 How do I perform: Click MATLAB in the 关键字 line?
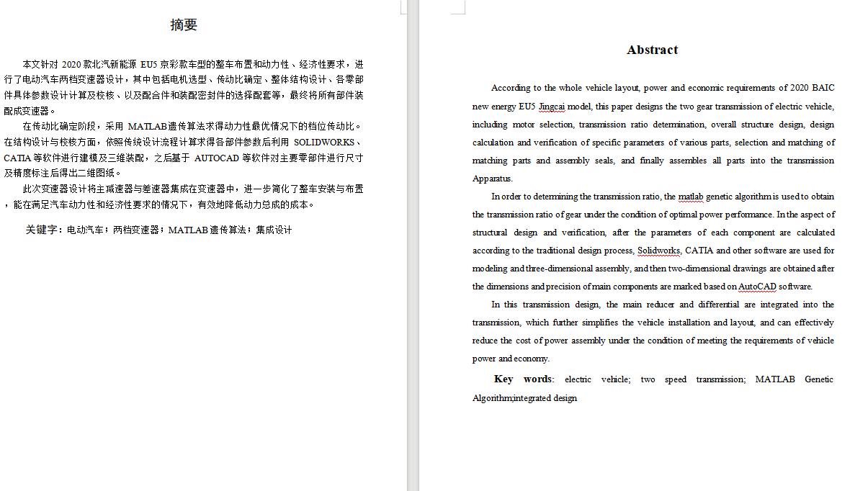point(188,230)
